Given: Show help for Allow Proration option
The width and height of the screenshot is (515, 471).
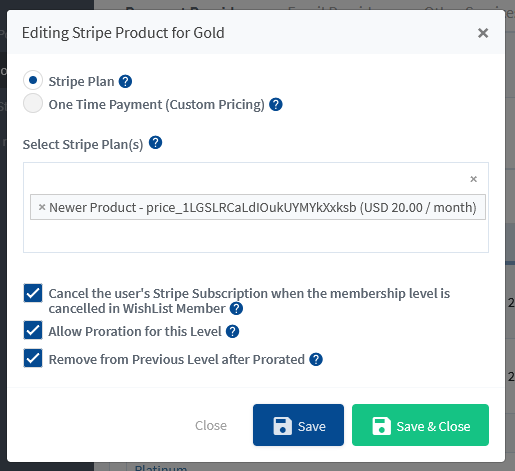Looking at the screenshot, I should pos(232,331).
